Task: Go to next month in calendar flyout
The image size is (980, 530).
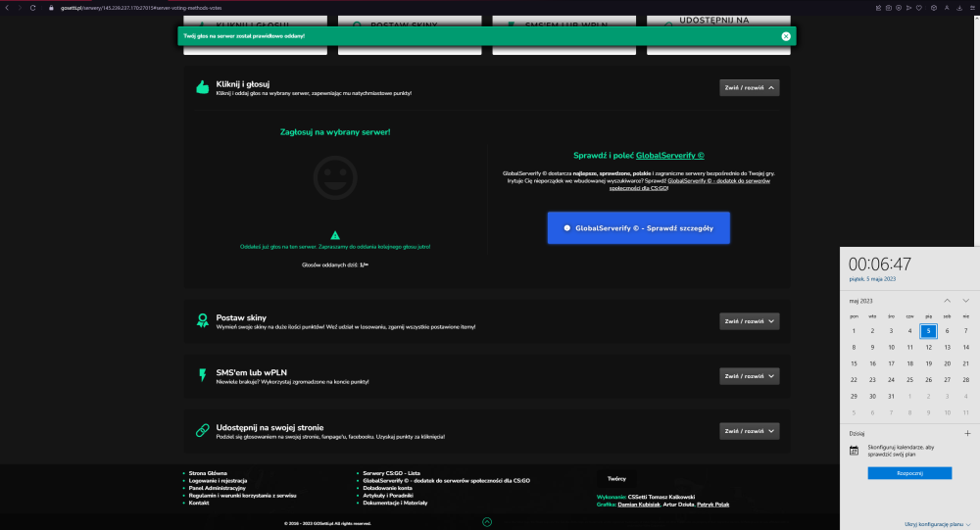Action: pos(965,301)
